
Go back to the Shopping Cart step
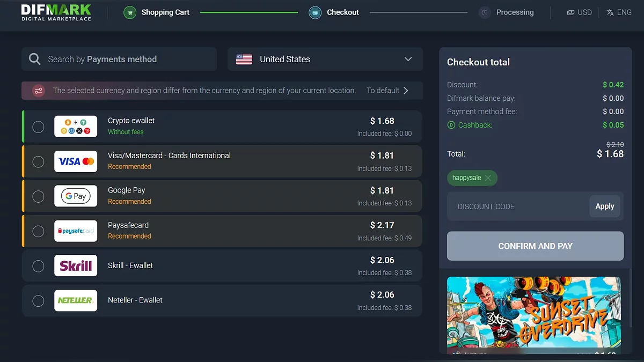click(165, 12)
